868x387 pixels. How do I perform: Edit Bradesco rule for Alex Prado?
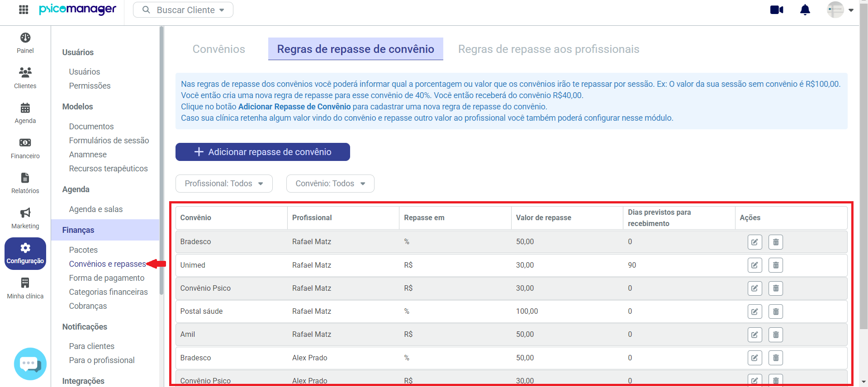click(x=755, y=358)
